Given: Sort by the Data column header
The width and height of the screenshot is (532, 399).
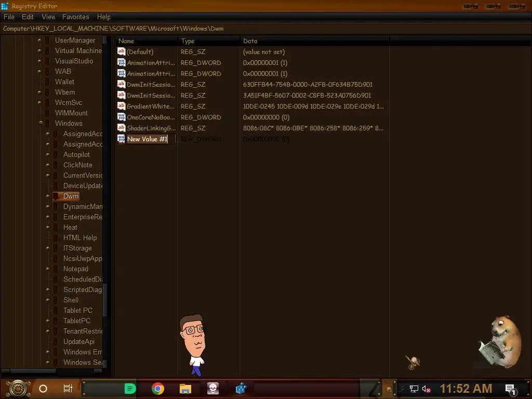Looking at the screenshot, I should point(314,41).
